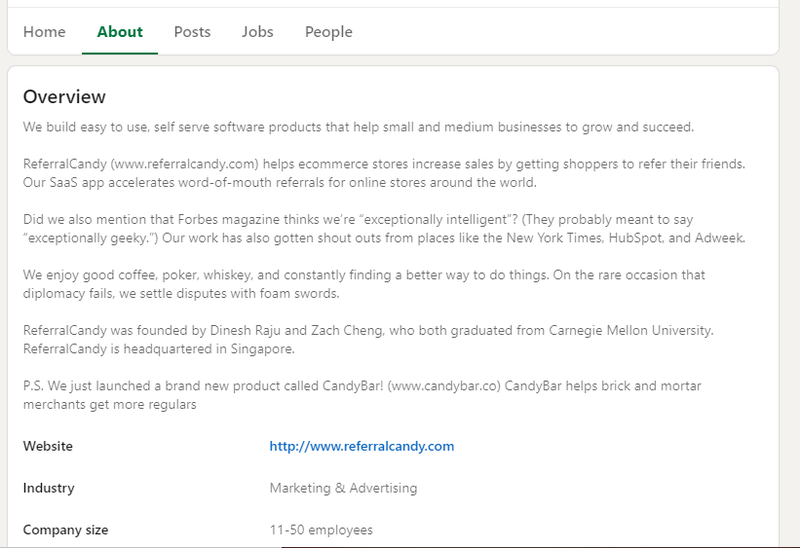Screen dimensions: 800x548
Task: Click www.candybar.co text in the P.S. paragraph
Action: pyautogui.click(x=444, y=385)
